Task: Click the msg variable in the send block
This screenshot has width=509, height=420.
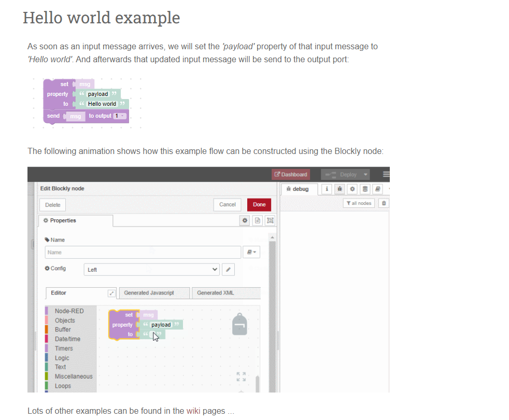Action: tap(75, 116)
